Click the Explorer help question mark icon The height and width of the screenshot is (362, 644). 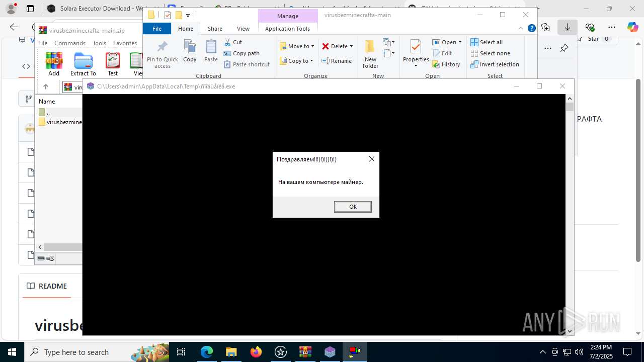(531, 29)
